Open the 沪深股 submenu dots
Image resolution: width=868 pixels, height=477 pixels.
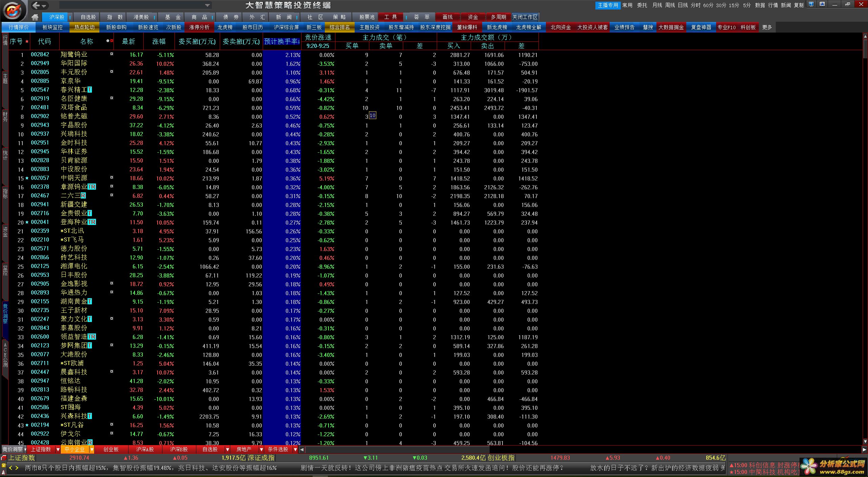tap(70, 17)
